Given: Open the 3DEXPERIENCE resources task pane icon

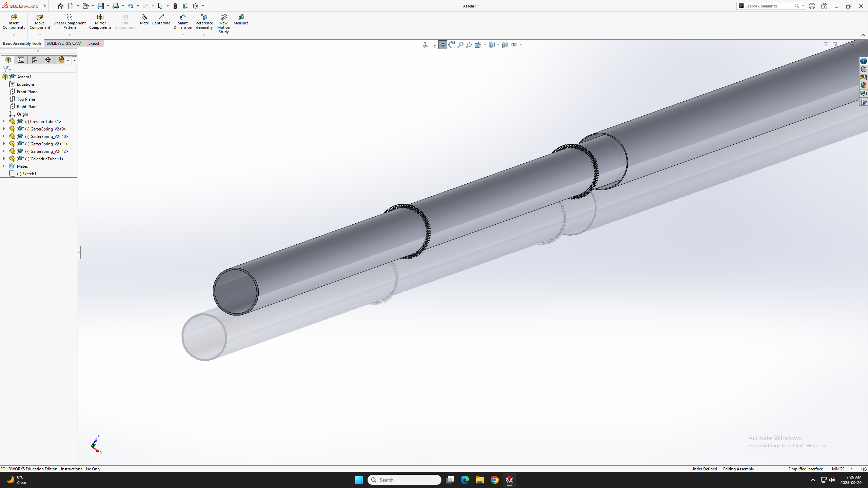Looking at the screenshot, I should tap(864, 61).
